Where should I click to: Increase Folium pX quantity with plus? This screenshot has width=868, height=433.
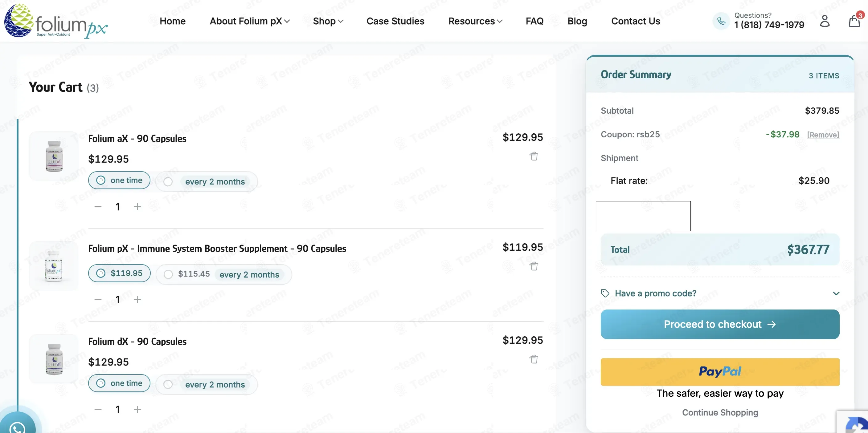pos(137,299)
